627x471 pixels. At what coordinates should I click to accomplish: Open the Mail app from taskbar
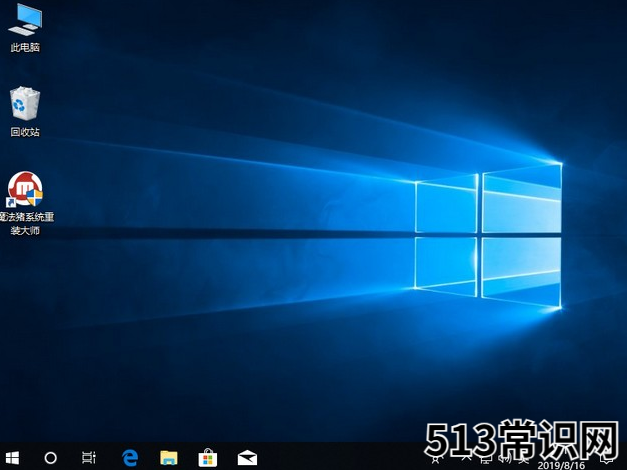(x=247, y=458)
